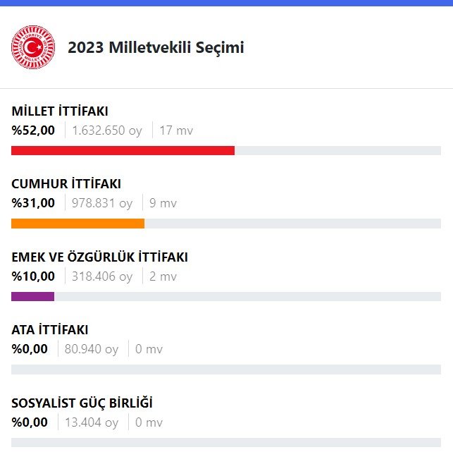Image resolution: width=453 pixels, height=476 pixels.
Task: Click the purple Emek ve Özgürlük bar
Action: 32,296
